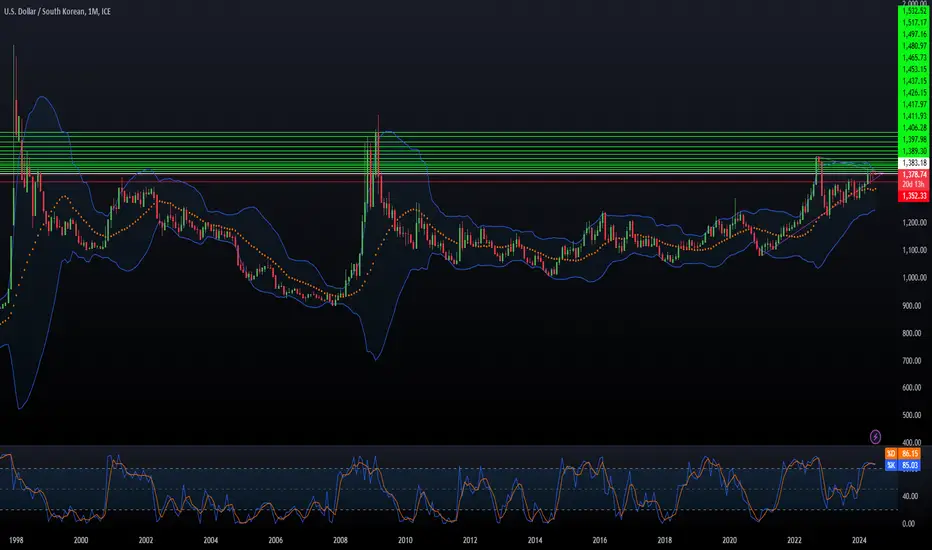Click the 1,497.16 price label

pos(914,34)
